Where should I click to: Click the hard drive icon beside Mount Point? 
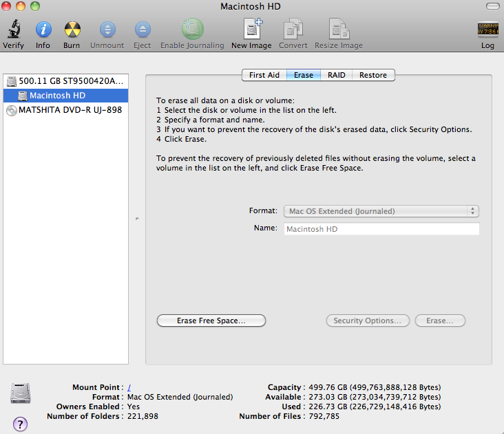point(20,393)
